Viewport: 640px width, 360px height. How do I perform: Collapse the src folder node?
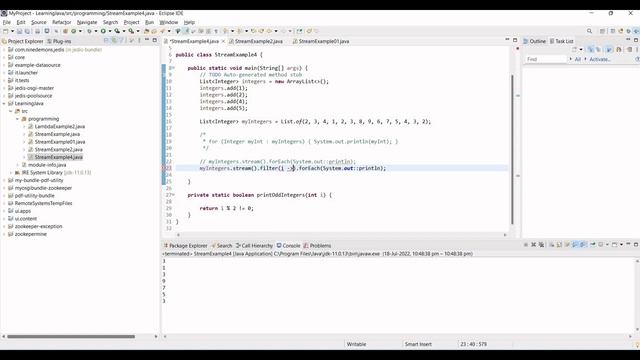coord(11,111)
